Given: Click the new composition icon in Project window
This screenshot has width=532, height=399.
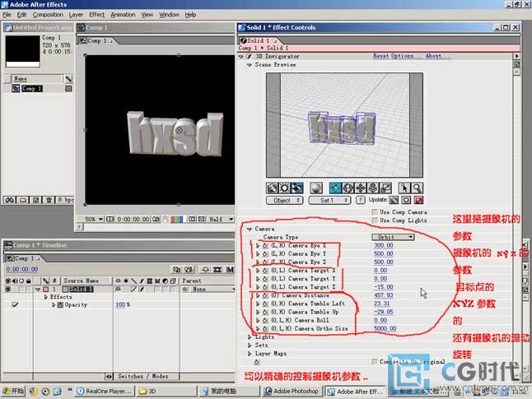Looking at the screenshot, I should pyautogui.click(x=35, y=200).
